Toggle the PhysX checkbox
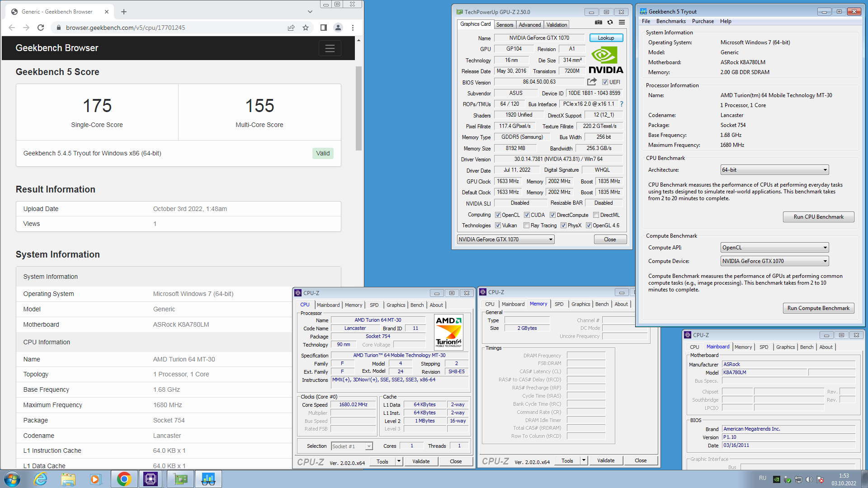This screenshot has height=488, width=868. click(563, 225)
